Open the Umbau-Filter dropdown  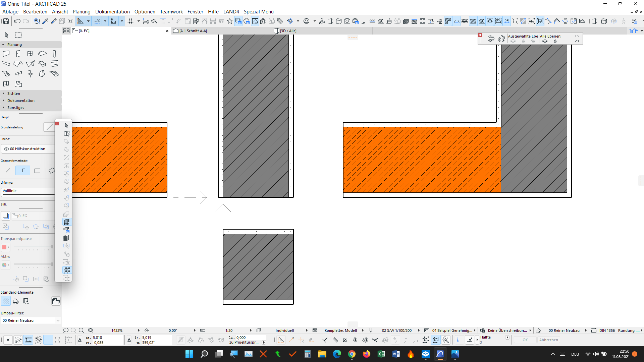click(31, 320)
